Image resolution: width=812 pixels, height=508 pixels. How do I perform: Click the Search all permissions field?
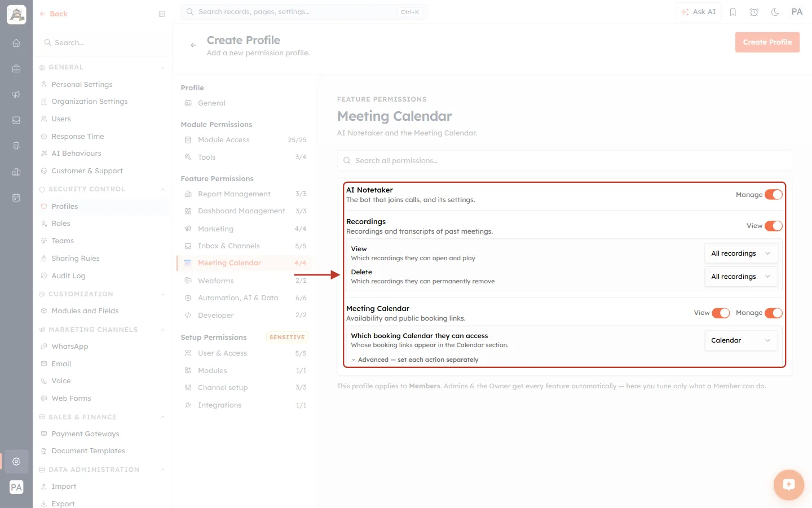564,161
